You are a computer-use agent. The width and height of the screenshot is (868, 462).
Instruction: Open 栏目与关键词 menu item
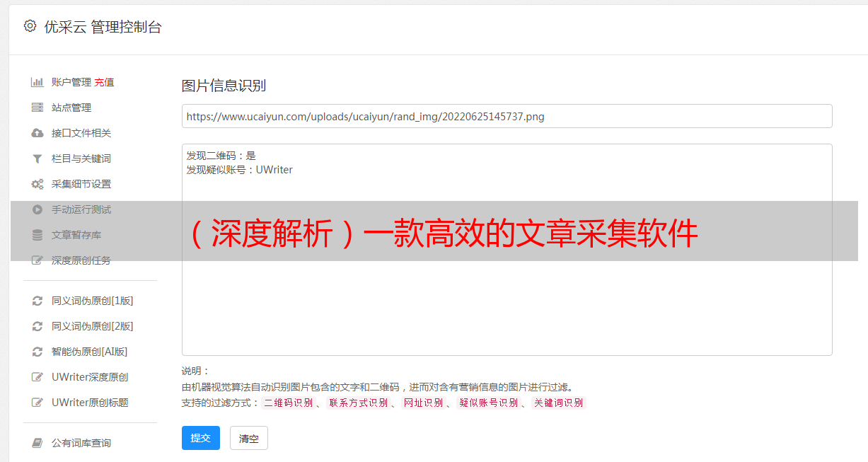pyautogui.click(x=81, y=158)
